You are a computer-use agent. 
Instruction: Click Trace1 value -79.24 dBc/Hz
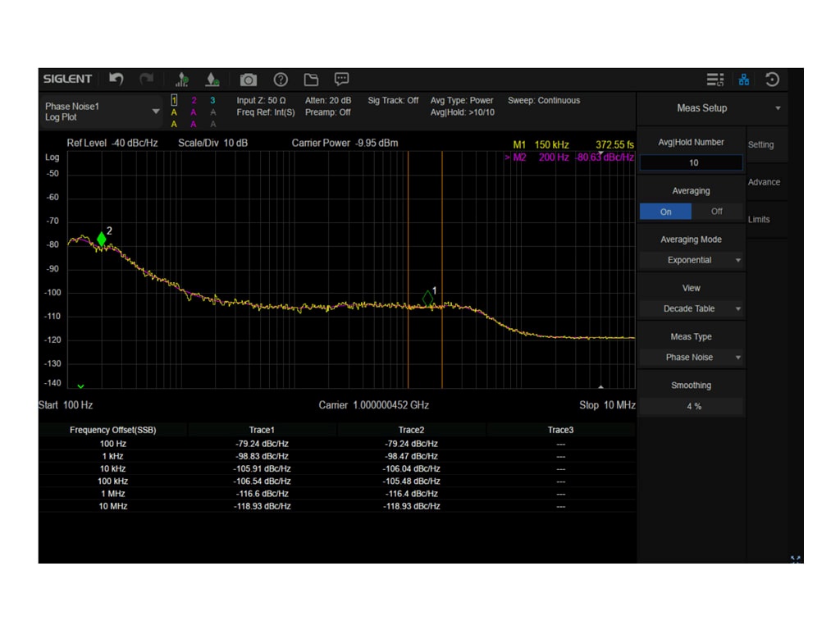click(262, 444)
